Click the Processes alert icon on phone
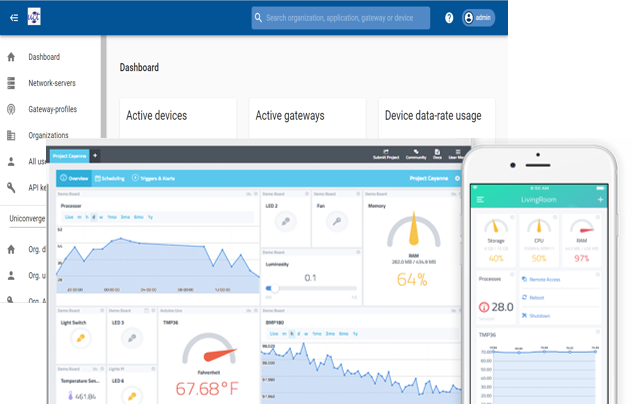This screenshot has height=404, width=632. (484, 307)
